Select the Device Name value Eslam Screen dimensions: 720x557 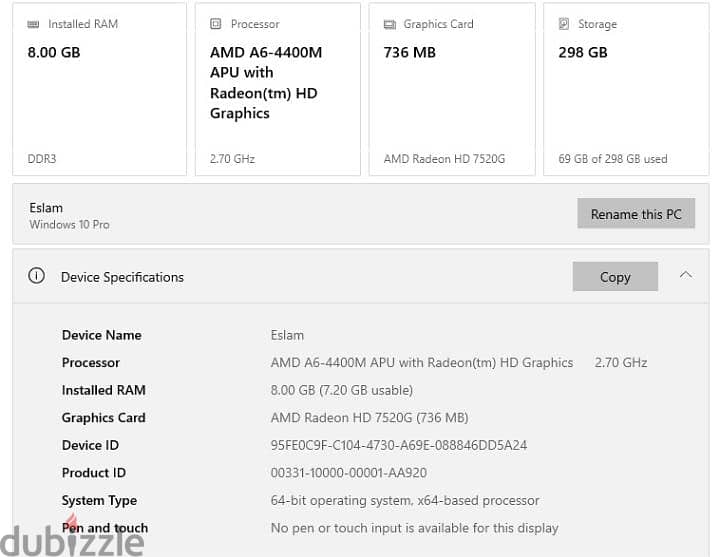pyautogui.click(x=287, y=335)
